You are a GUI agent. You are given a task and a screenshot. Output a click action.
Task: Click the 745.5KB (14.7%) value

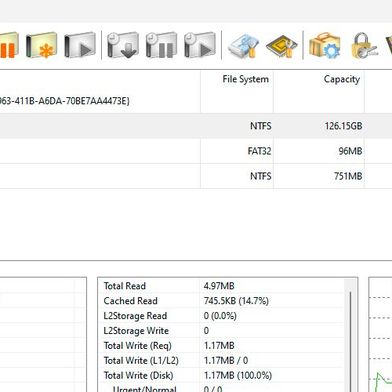(x=236, y=301)
